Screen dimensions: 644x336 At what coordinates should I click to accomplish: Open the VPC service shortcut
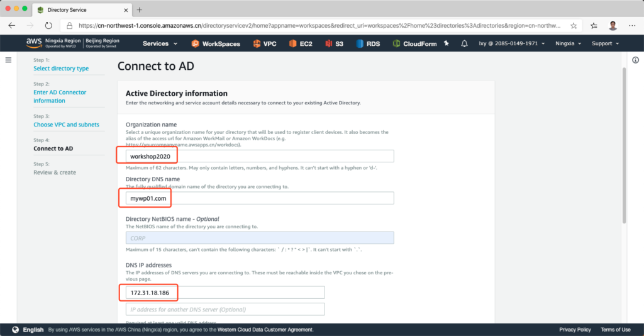[x=265, y=43]
